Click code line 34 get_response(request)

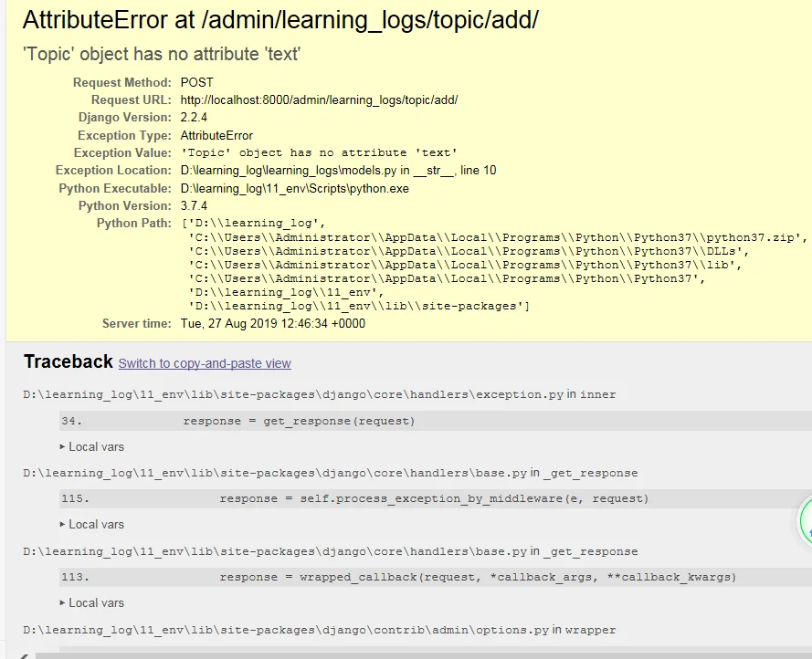(x=299, y=421)
